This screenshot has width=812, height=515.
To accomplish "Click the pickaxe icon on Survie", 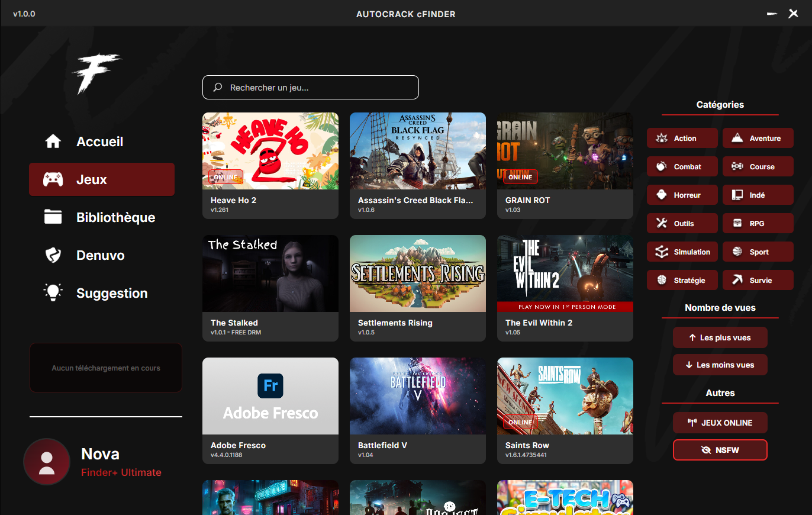I will click(737, 280).
